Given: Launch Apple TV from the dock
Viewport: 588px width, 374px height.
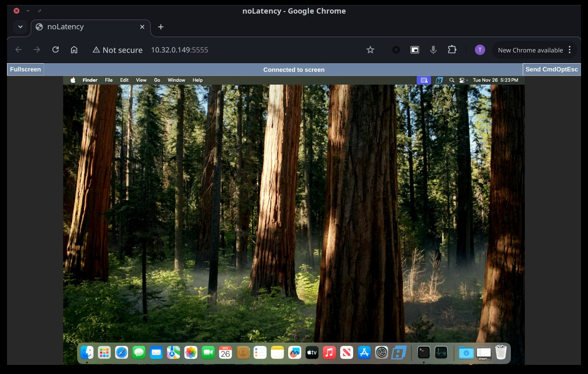Looking at the screenshot, I should click(x=312, y=353).
